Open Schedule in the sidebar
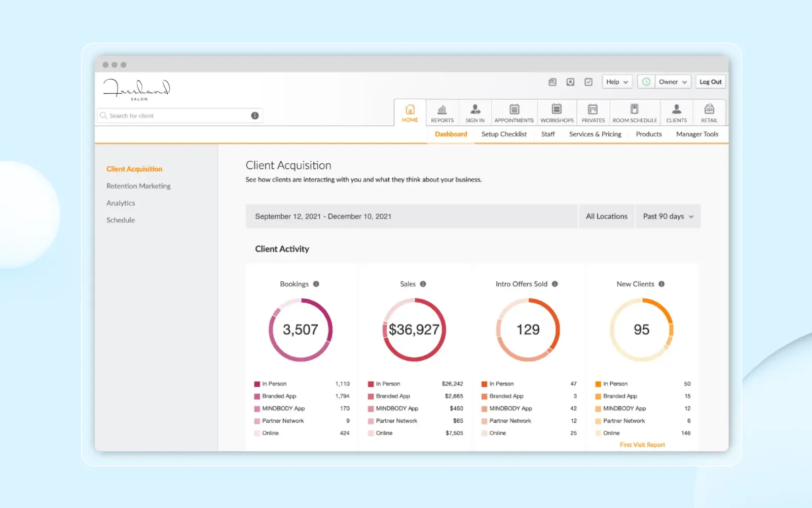The image size is (812, 508). coord(121,220)
